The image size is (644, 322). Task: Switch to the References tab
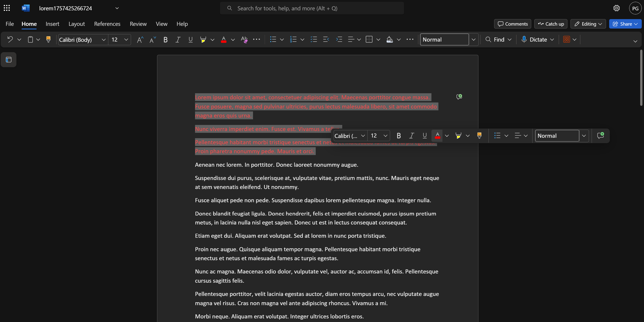pyautogui.click(x=107, y=24)
